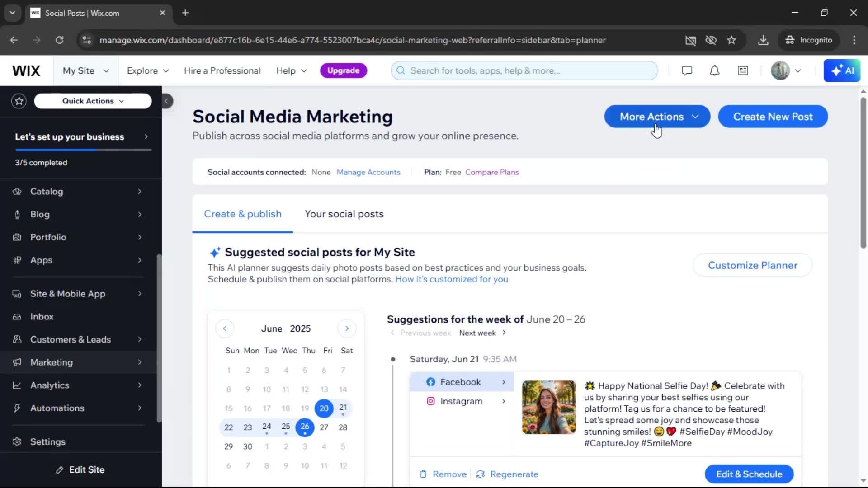The width and height of the screenshot is (868, 488).
Task: Expand the Facebook post option arrow
Action: pos(504,382)
